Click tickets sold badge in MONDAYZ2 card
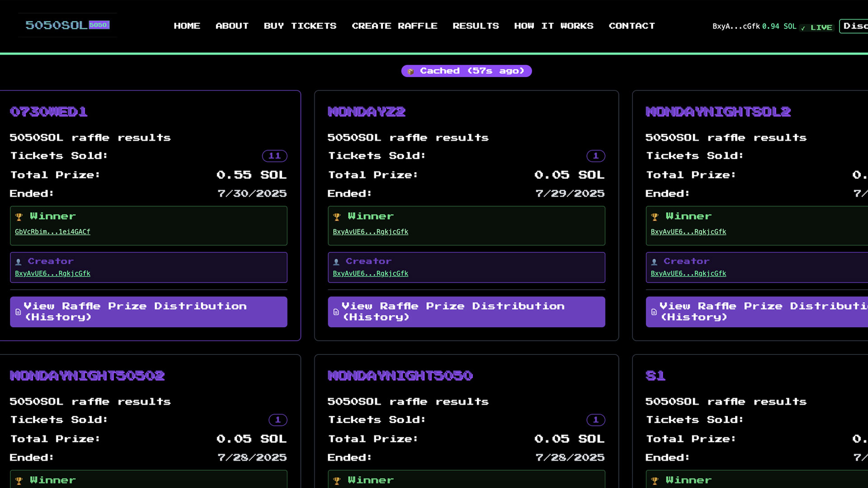The height and width of the screenshot is (488, 868). coord(596,156)
